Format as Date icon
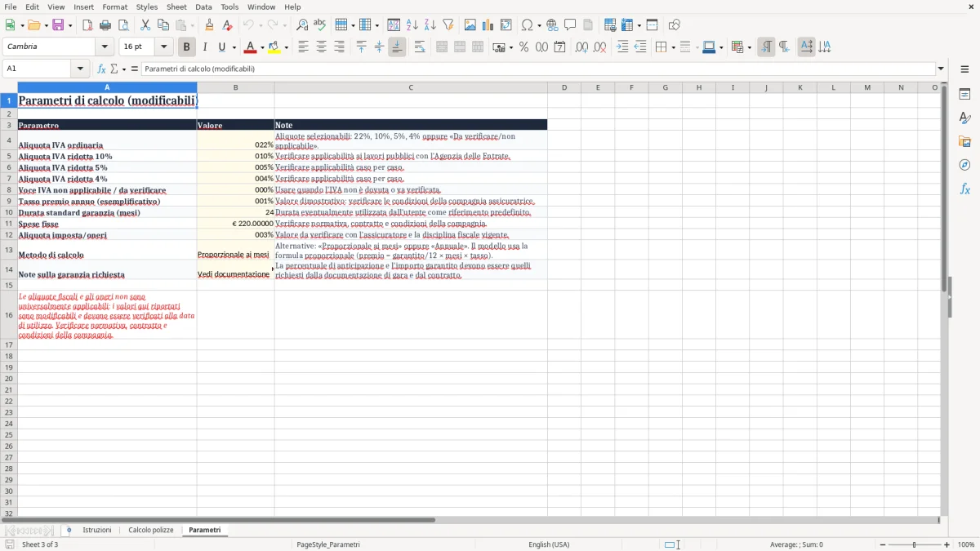Viewport: 980px width, 551px height. [559, 47]
